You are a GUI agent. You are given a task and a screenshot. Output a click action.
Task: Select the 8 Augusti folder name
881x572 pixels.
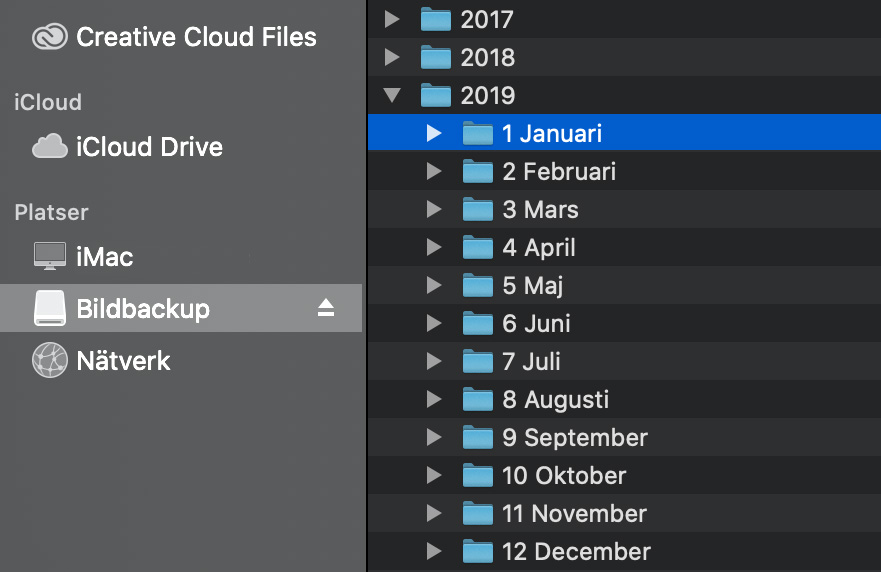[555, 400]
